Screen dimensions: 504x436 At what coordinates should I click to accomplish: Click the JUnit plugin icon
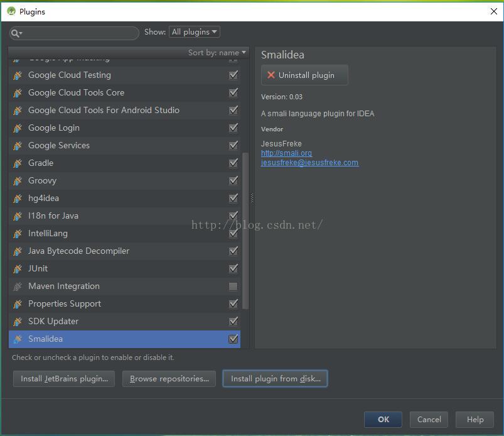click(x=18, y=269)
